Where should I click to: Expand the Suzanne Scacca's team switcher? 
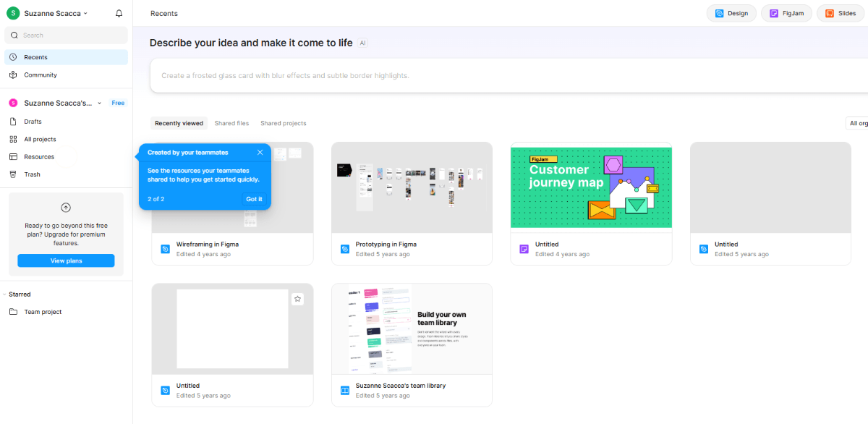(x=64, y=103)
